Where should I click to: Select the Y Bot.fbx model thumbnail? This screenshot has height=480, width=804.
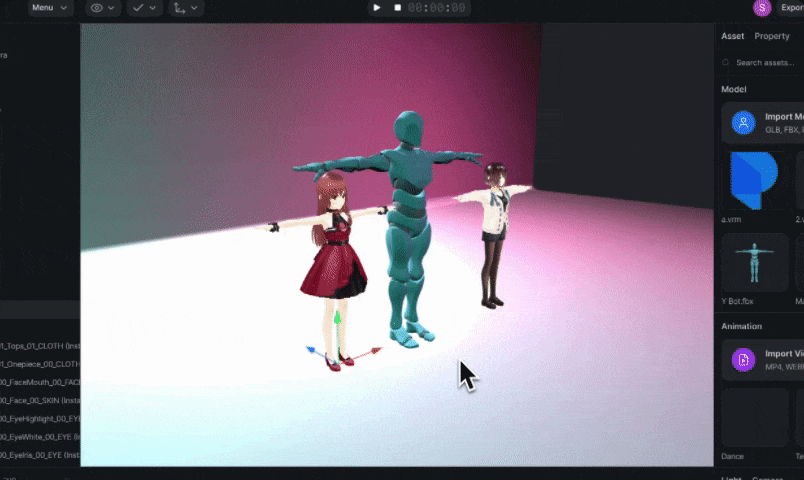[755, 263]
